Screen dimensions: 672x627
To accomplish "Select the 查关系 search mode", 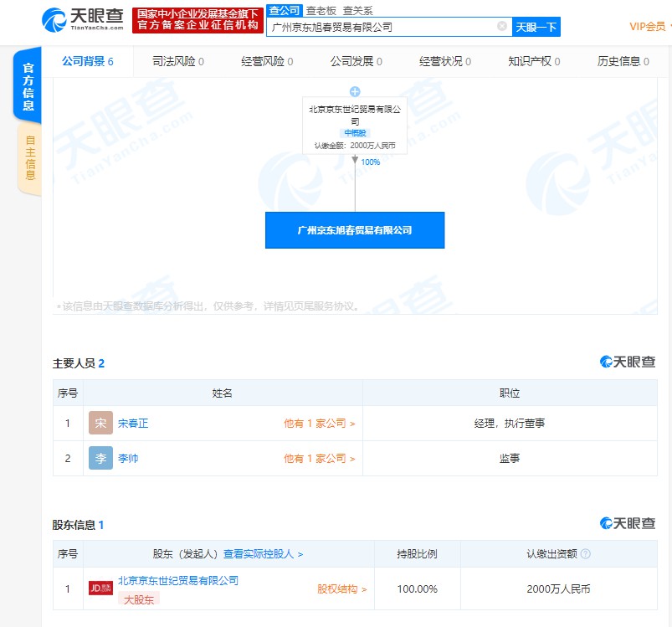I will [x=357, y=11].
